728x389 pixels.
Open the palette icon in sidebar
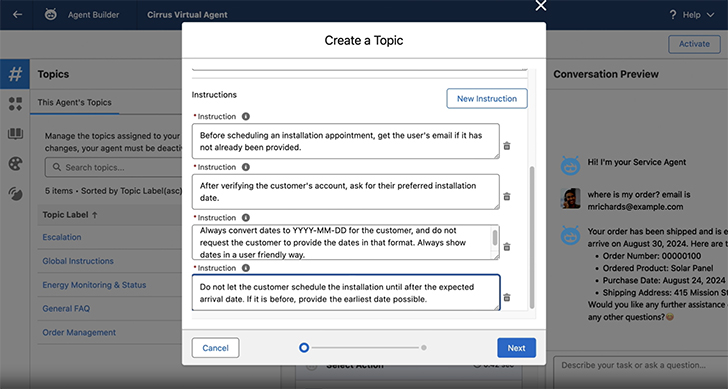click(15, 164)
